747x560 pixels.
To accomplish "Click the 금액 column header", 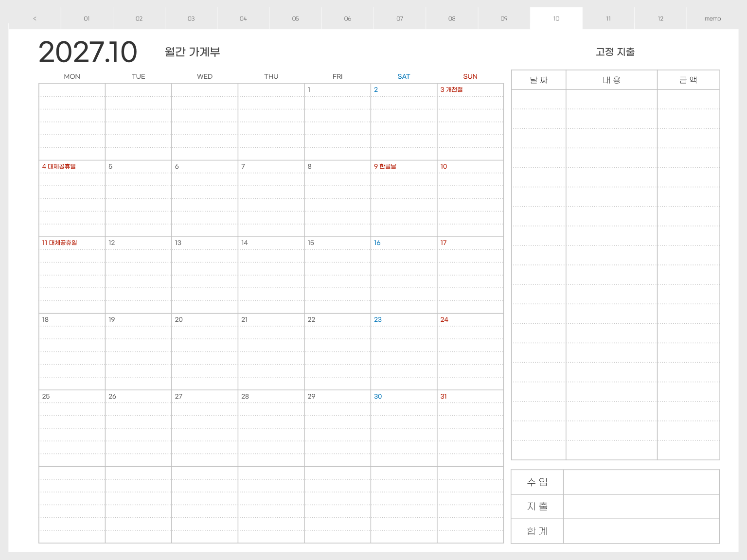I will (688, 80).
